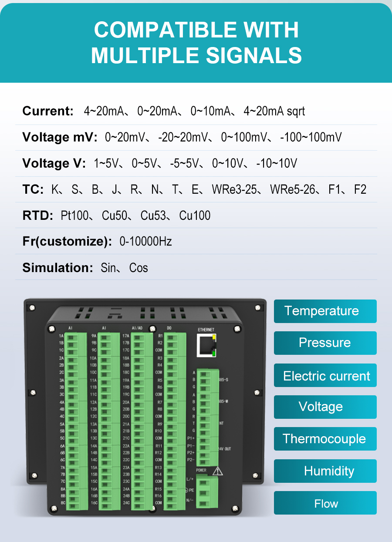This screenshot has width=392, height=542.
Task: Click WRe5-26 in the TC row
Action: tap(292, 189)
